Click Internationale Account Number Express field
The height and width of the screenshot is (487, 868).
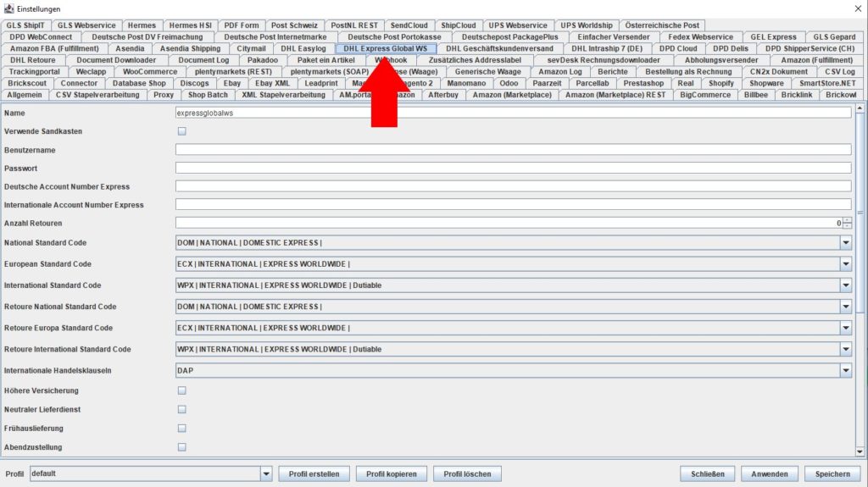513,205
